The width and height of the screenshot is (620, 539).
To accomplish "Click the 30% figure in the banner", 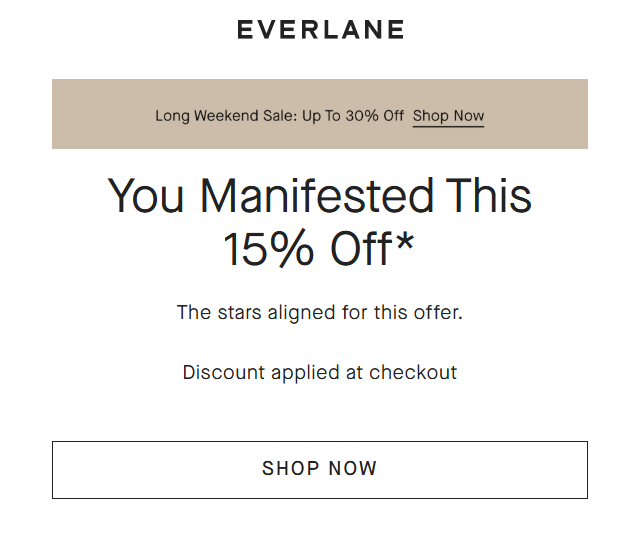I will point(362,116).
